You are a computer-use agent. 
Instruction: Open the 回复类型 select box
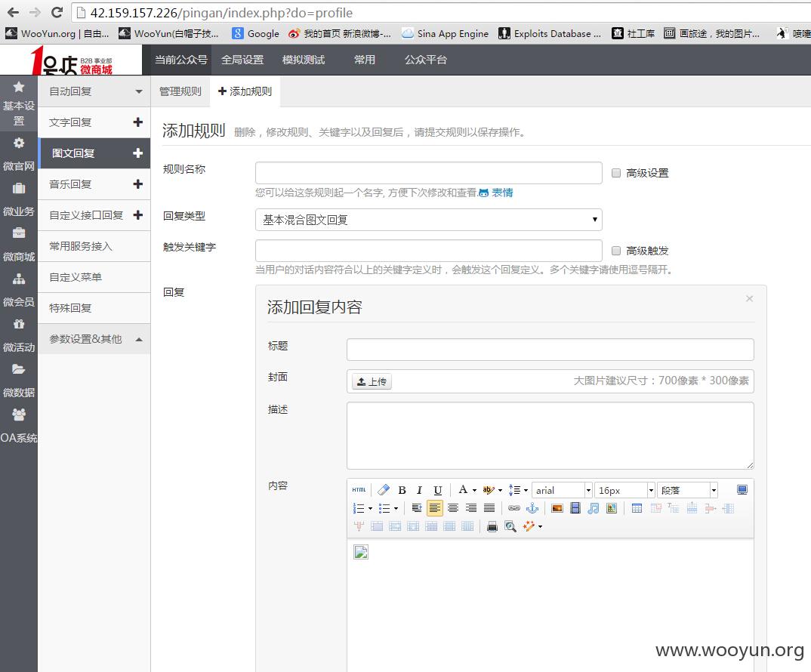pyautogui.click(x=429, y=220)
